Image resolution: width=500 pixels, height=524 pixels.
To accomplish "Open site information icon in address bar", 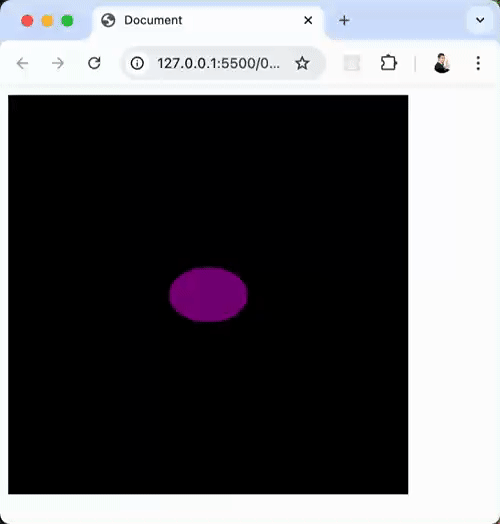I will pyautogui.click(x=137, y=63).
